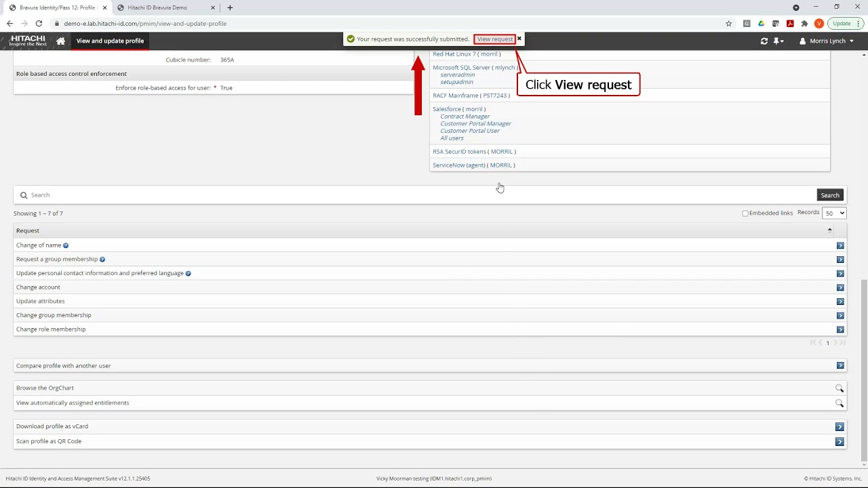Sort by the Request column arrow

(x=829, y=230)
